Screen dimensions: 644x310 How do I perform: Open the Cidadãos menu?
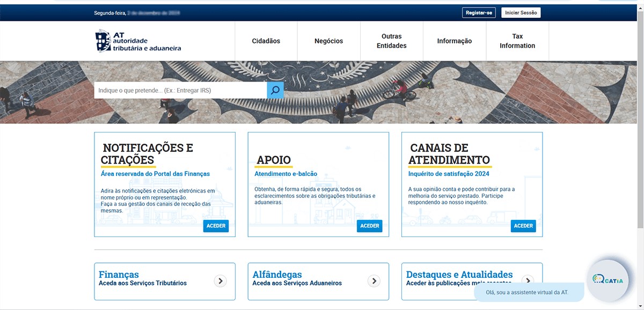(266, 41)
